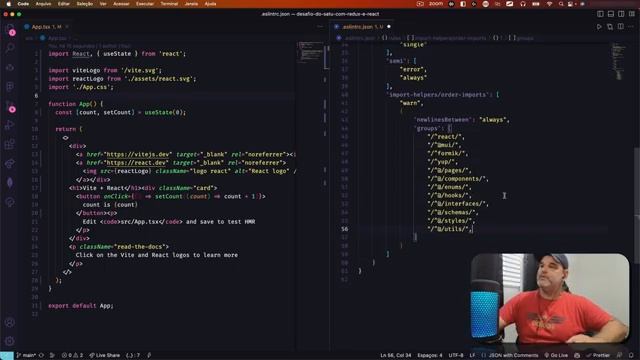Click the main branch in status bar
640x360 pixels.
click(27, 355)
